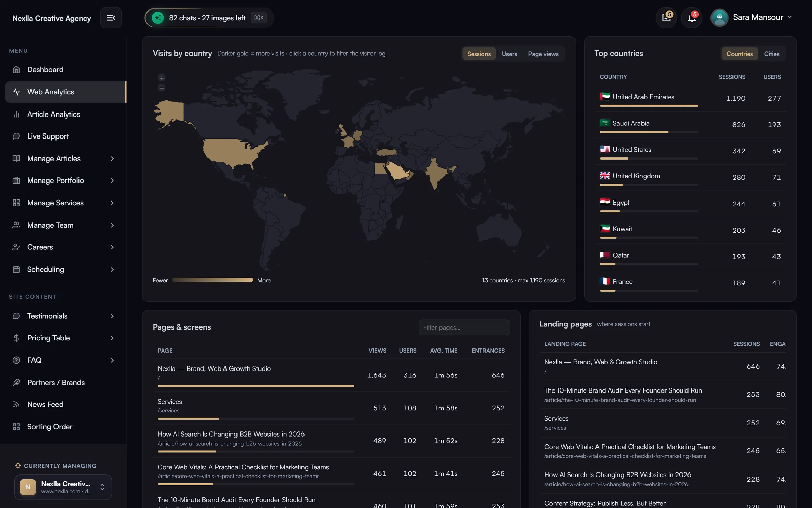Click the Fewer to More gradient legend bar

(212, 280)
